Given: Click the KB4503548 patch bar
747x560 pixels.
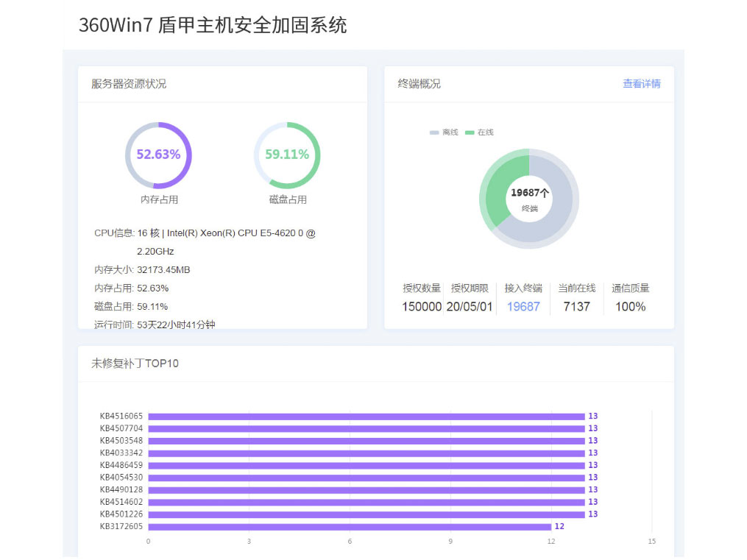Looking at the screenshot, I should [x=367, y=441].
